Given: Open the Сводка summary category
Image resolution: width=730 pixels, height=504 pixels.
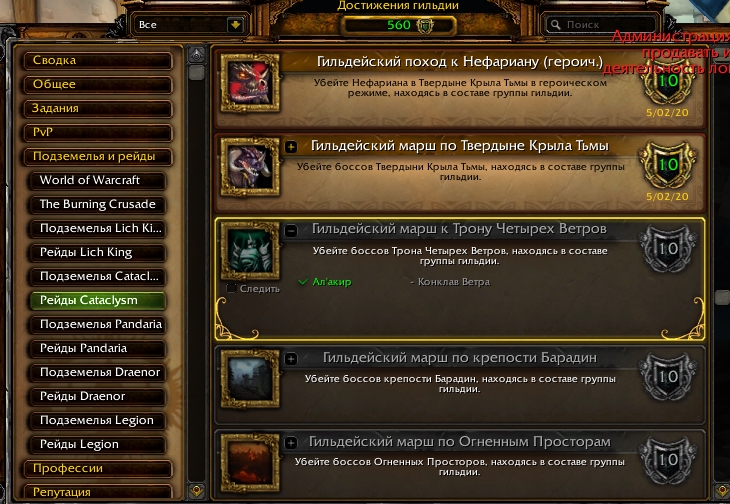Looking at the screenshot, I should coord(98,60).
